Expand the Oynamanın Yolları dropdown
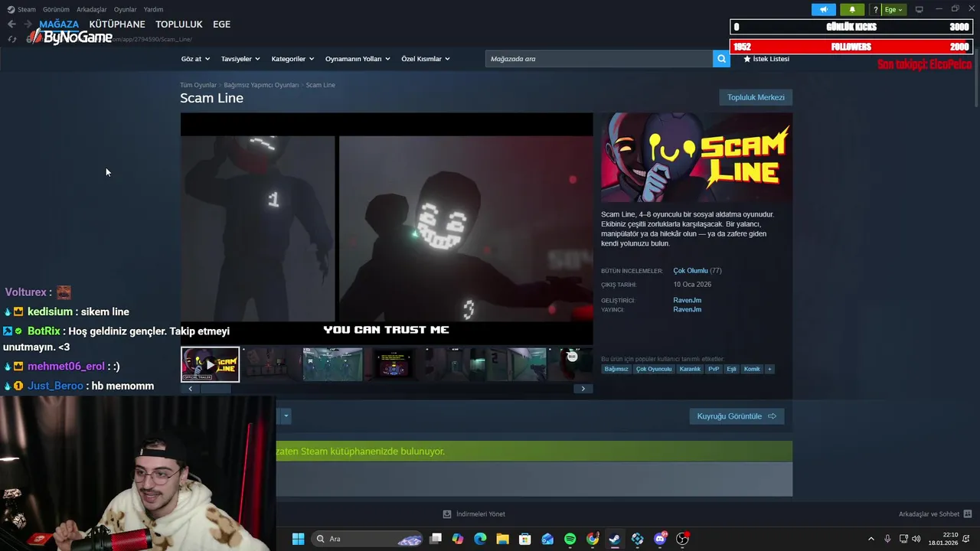Viewport: 980px width, 551px height. (x=358, y=59)
